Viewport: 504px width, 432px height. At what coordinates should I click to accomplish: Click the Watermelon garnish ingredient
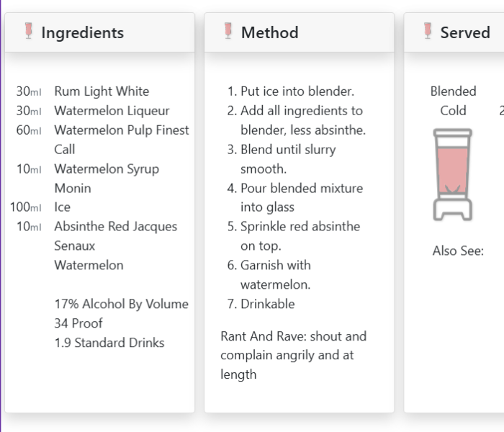(89, 265)
